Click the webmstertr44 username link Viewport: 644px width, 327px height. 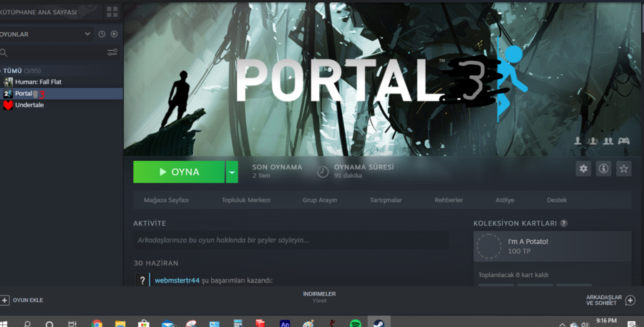tap(177, 280)
